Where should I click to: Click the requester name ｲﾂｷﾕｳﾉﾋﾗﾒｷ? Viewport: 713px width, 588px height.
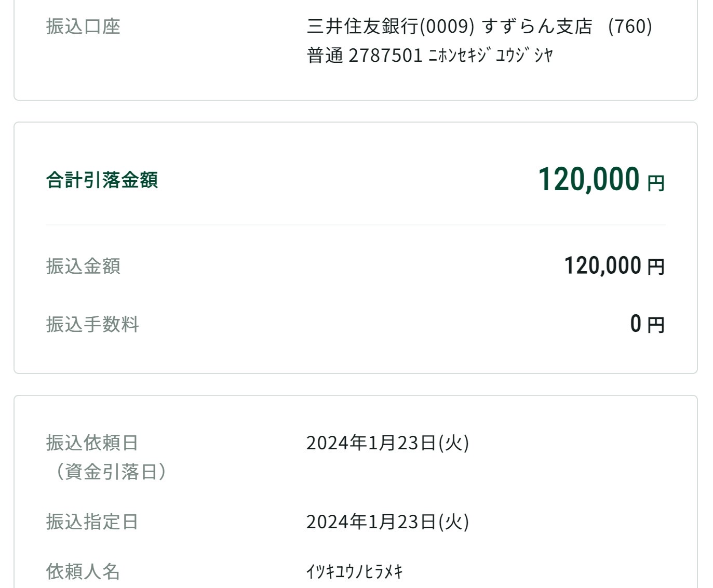[x=355, y=572]
